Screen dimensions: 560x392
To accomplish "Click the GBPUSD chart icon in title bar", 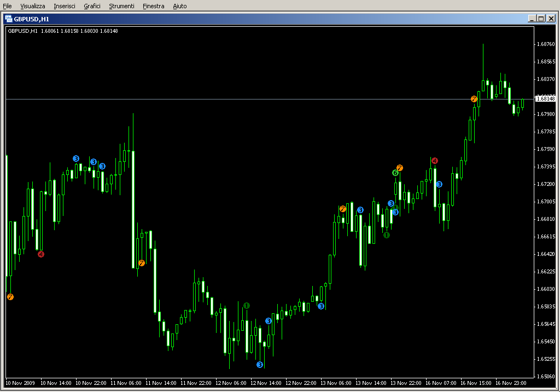I will [x=9, y=19].
